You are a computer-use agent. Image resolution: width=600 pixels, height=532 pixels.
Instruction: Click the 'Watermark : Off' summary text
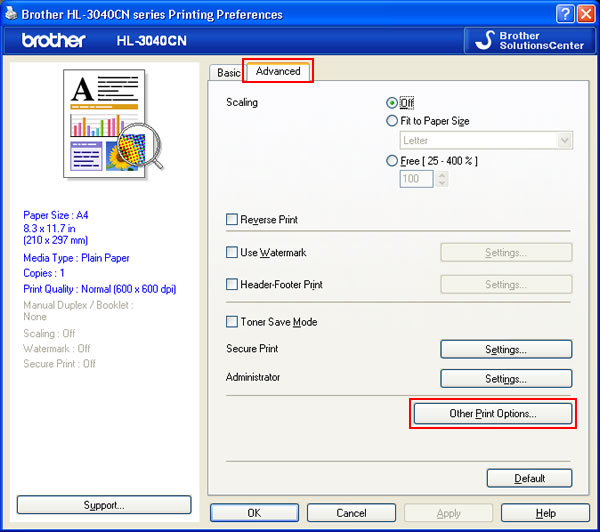click(57, 349)
